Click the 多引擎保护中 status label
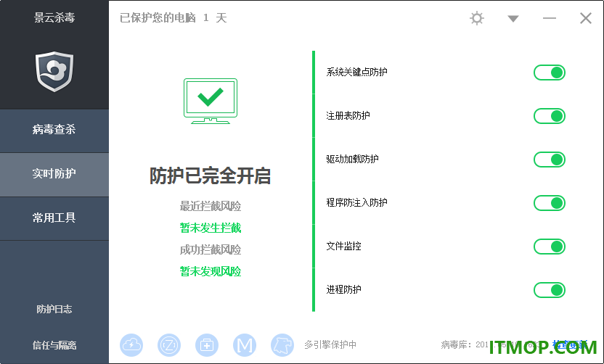 (330, 344)
